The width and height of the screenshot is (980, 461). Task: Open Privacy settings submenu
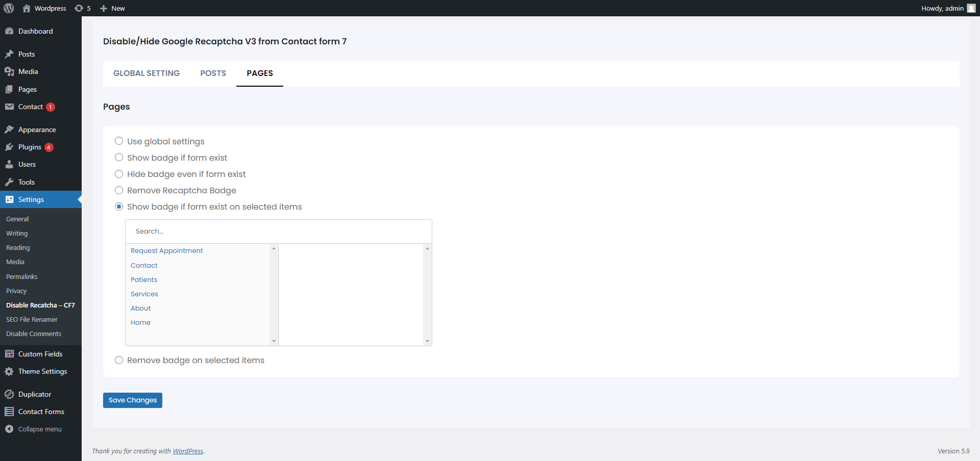tap(16, 291)
